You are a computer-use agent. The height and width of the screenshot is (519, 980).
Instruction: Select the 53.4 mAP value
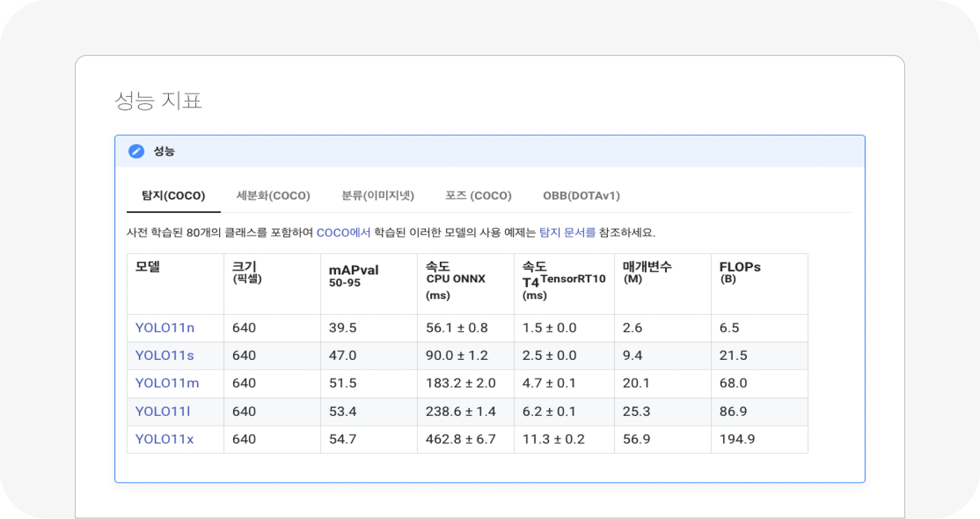coord(343,411)
